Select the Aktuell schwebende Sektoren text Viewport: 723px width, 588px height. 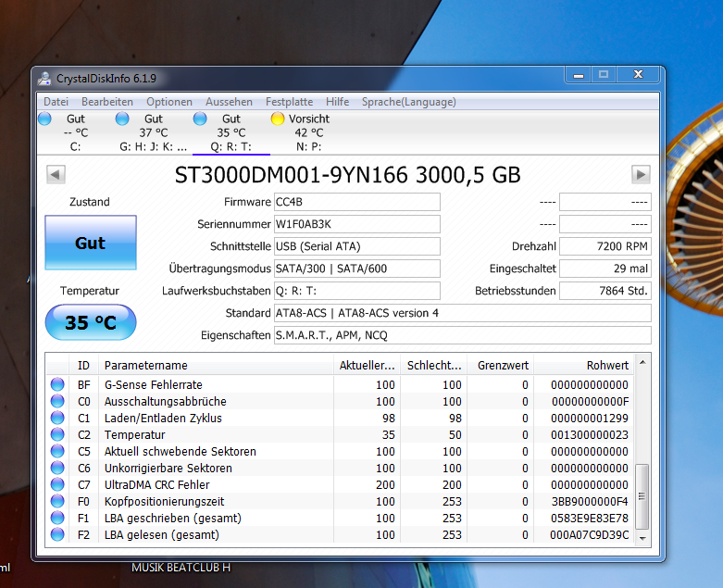point(180,452)
